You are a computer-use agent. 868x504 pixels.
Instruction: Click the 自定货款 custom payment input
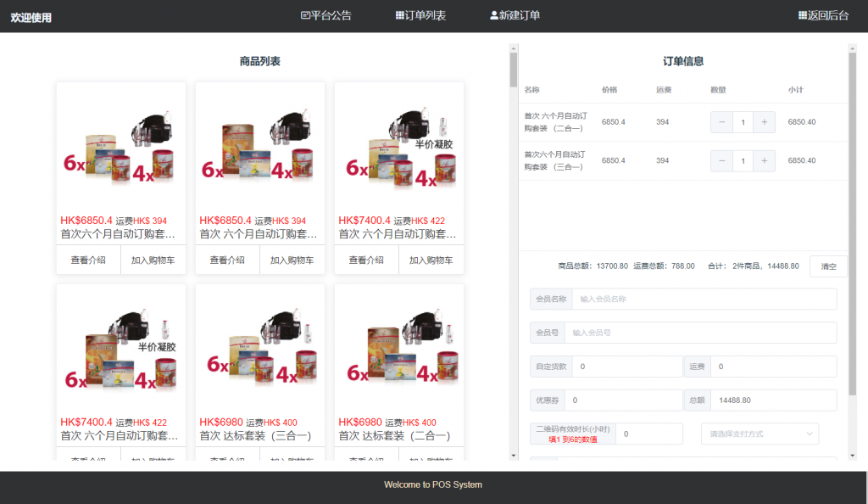tap(627, 367)
